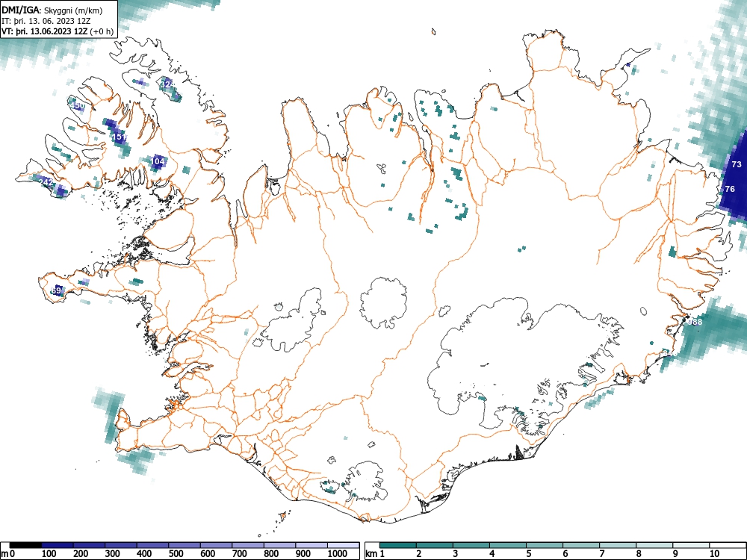
Task: Select the 'IT: þri. 13. 06. 2023 12Z' line
Action: coord(46,21)
